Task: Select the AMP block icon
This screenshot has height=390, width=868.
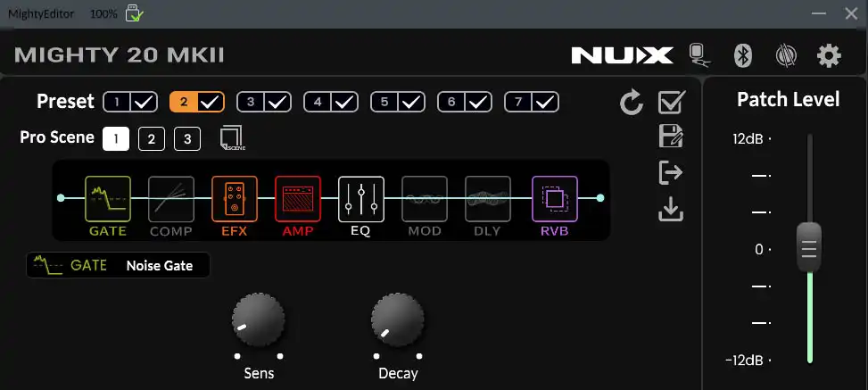Action: point(298,199)
